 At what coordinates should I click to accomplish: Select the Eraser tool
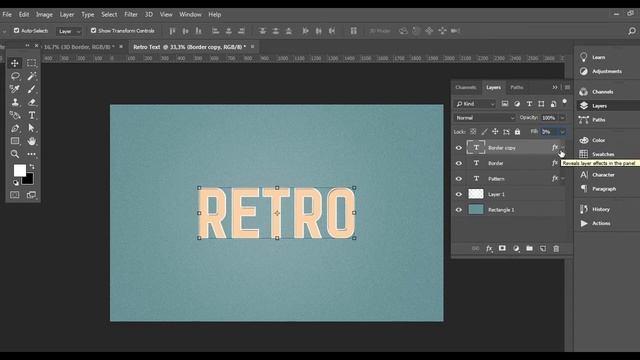(x=31, y=102)
